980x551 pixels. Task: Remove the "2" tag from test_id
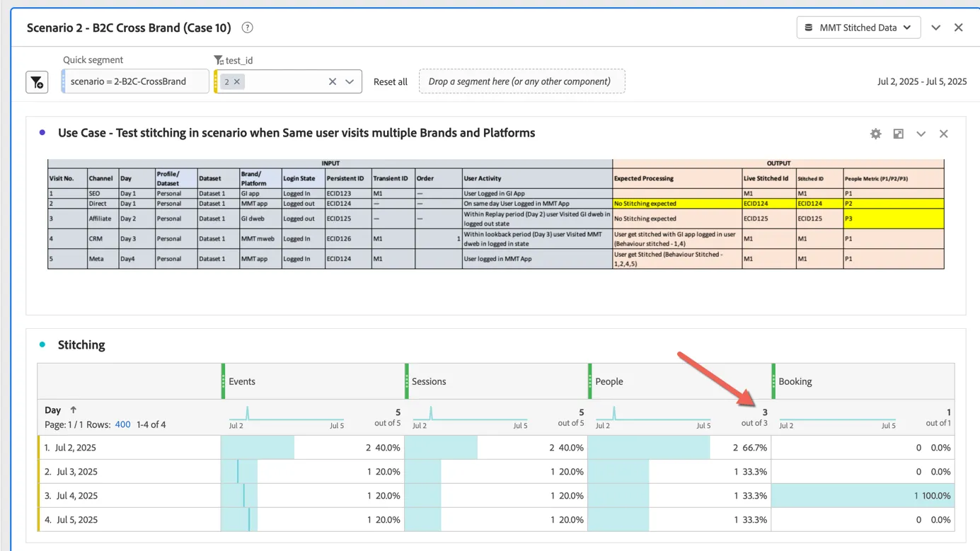click(x=237, y=81)
